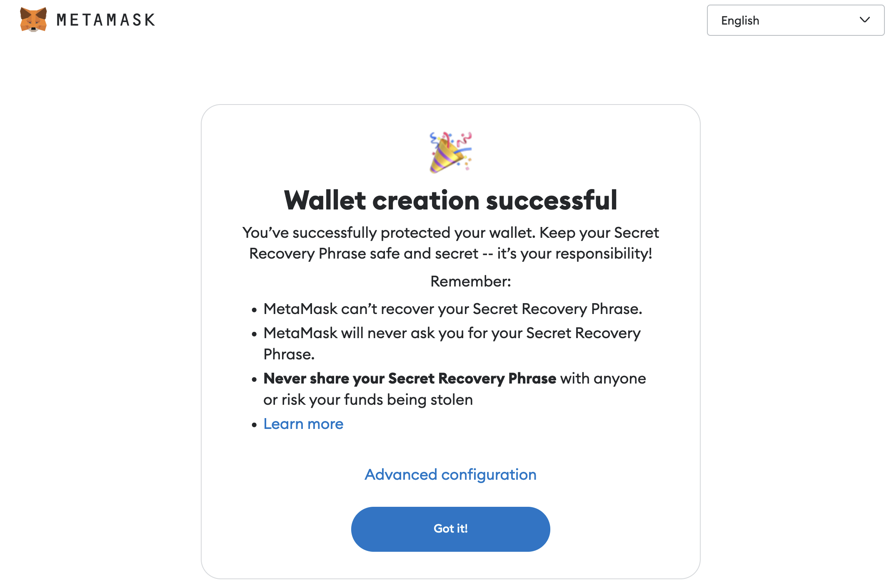Follow the Learn more link
This screenshot has width=894, height=588.
[x=303, y=424]
